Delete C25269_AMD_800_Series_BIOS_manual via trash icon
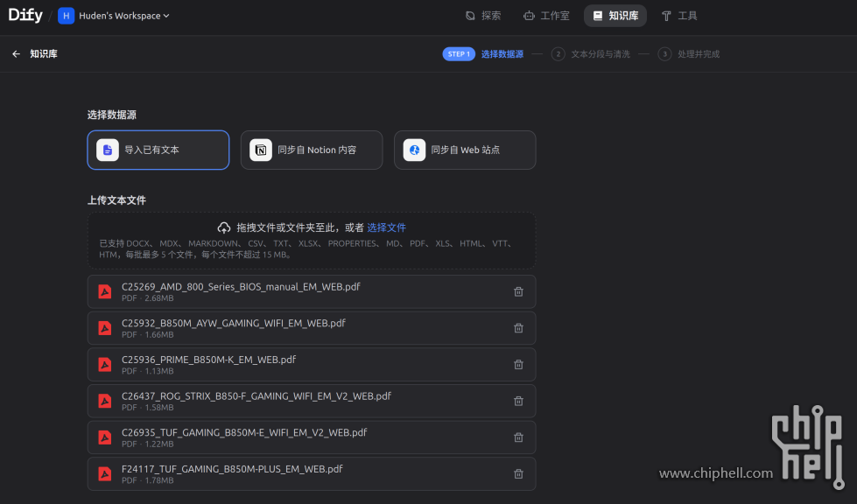The width and height of the screenshot is (857, 504). tap(518, 291)
